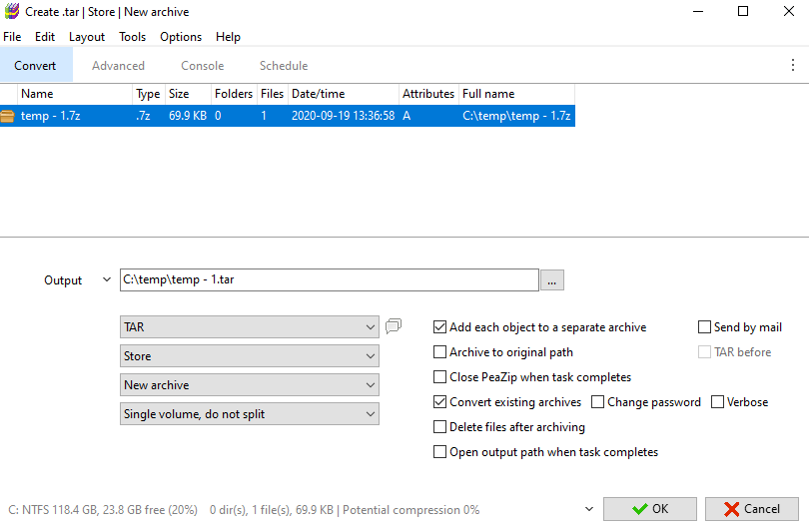Sort by the Folders column header
The height and width of the screenshot is (532, 809).
tap(234, 94)
